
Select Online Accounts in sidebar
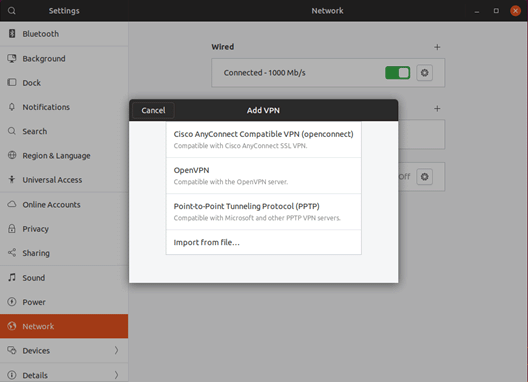[64, 204]
